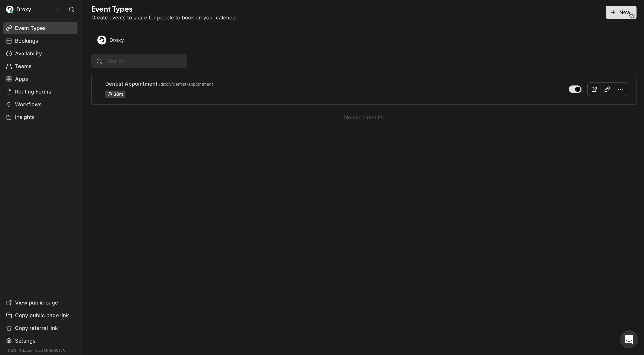Viewport: 644px width, 355px height.
Task: Select Event Types in the sidebar
Action: pos(30,28)
